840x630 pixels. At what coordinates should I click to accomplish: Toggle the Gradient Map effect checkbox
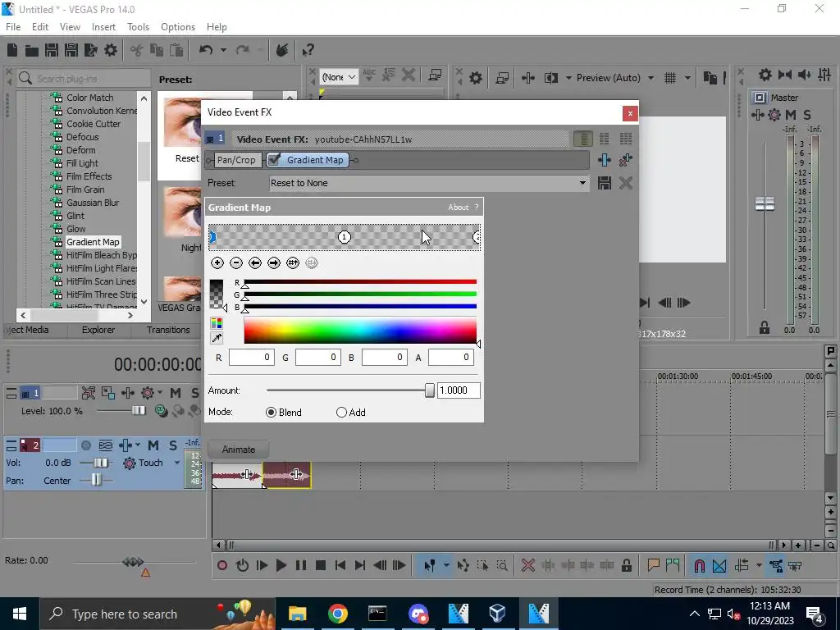274,160
